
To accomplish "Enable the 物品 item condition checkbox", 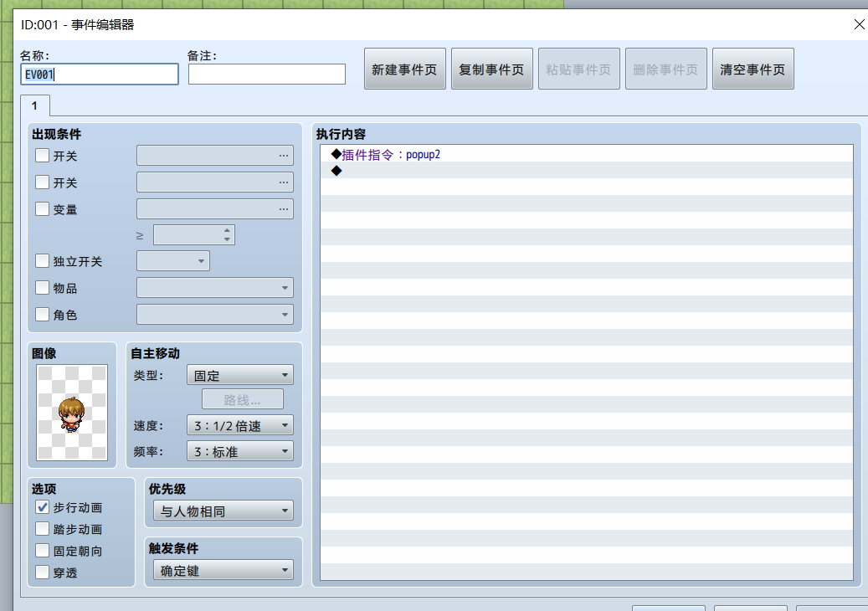I will click(x=42, y=287).
